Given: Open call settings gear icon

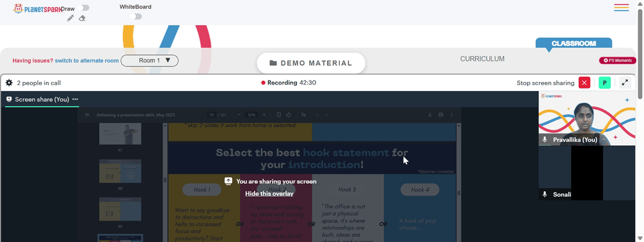Looking at the screenshot, I should coord(9,83).
